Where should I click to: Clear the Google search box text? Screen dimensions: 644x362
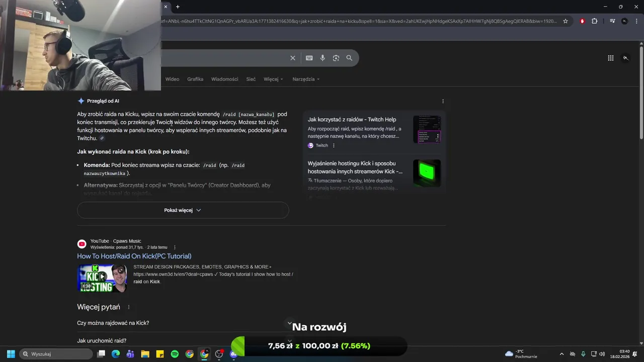[x=293, y=58]
